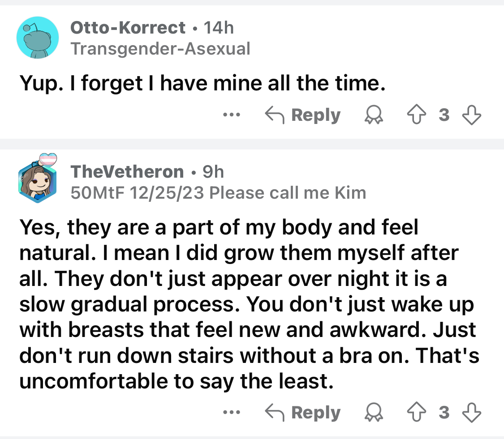Tap TheVetheron's comment body starting 'Yes, they are'
This screenshot has height=439, width=504.
pyautogui.click(x=246, y=304)
